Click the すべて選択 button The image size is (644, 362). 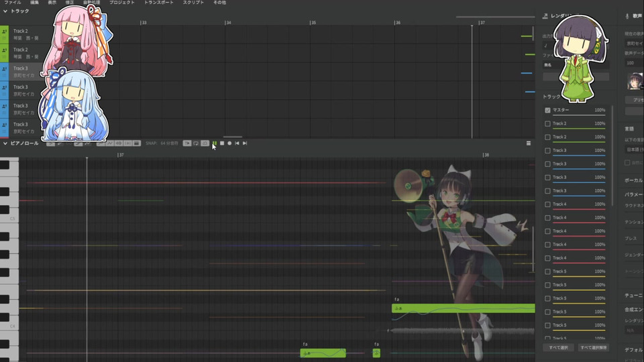click(558, 348)
